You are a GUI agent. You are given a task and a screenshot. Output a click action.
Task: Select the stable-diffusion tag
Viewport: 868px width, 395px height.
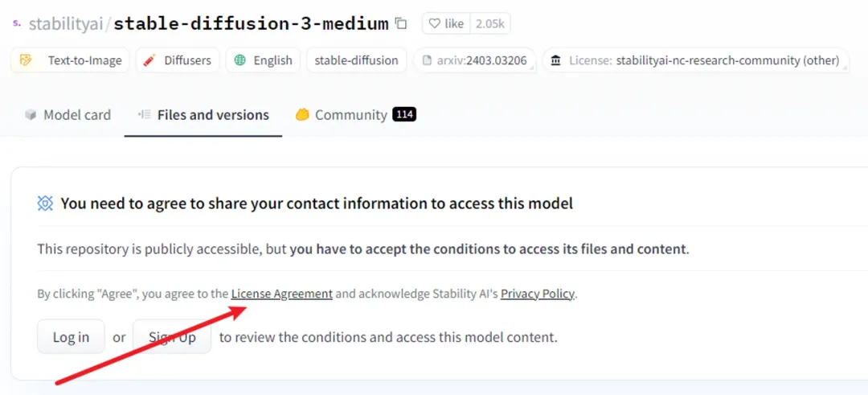point(356,60)
